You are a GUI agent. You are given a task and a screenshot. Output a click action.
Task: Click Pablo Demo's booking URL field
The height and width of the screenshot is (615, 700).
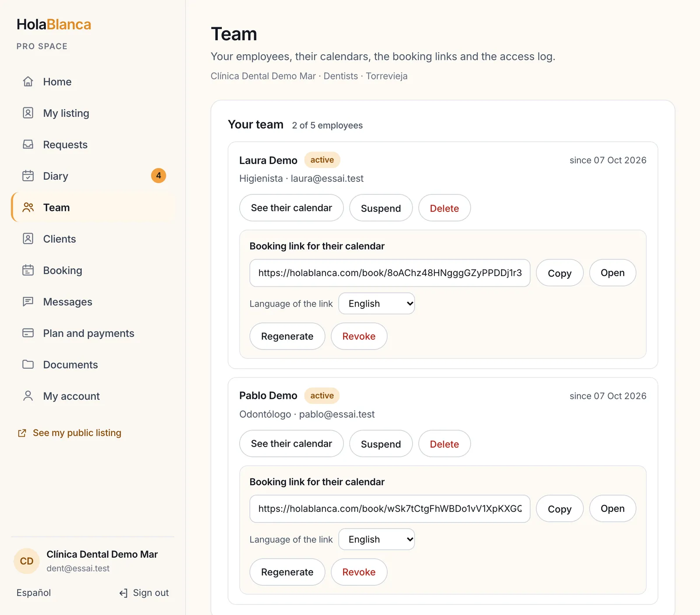pyautogui.click(x=390, y=509)
